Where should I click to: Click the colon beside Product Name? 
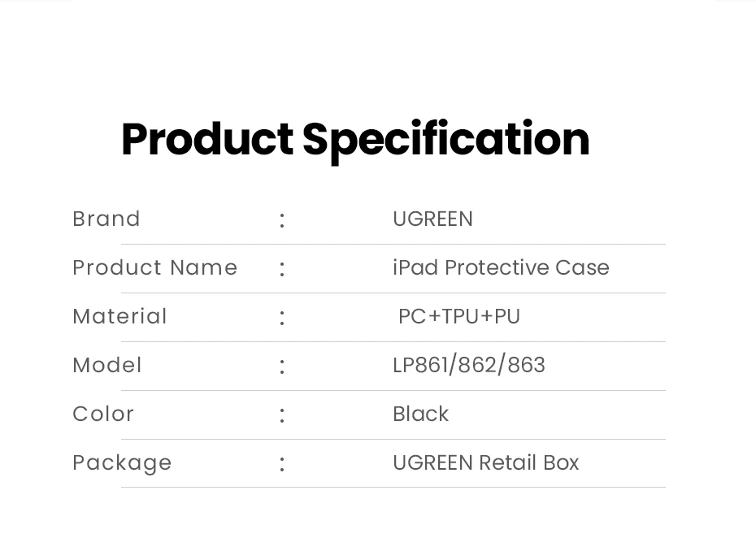pyautogui.click(x=282, y=270)
